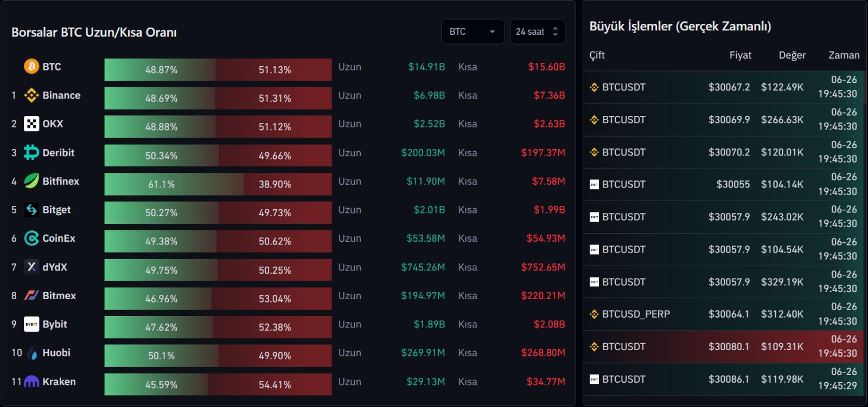Click trade timestamp 19:45:29
Screen dimensions: 868x407
pyautogui.click(x=838, y=386)
